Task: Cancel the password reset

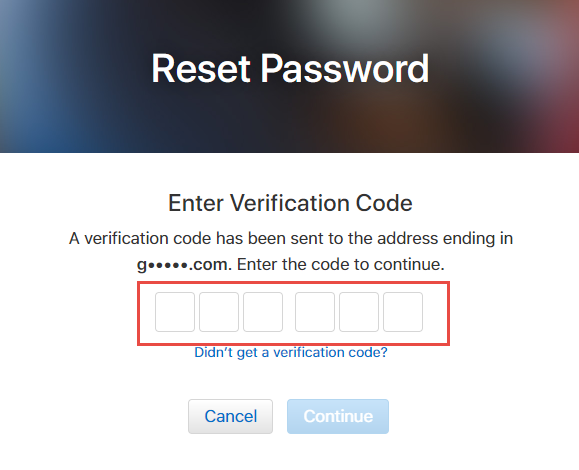Action: [x=230, y=416]
